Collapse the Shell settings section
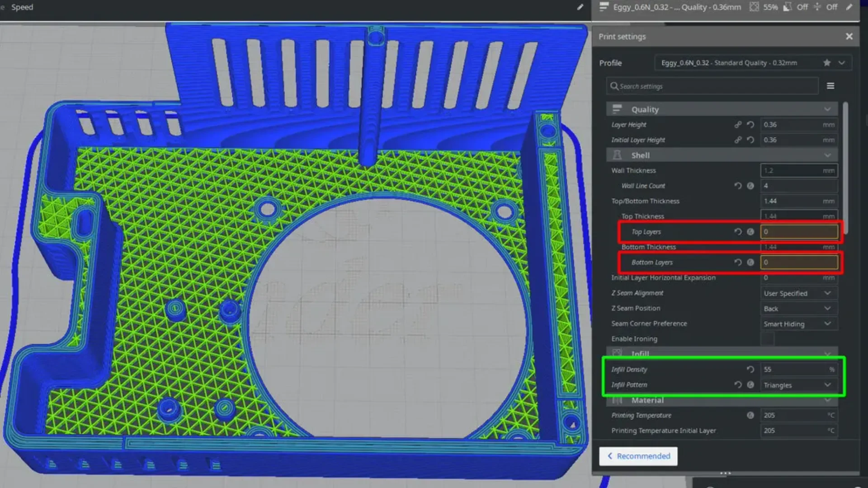This screenshot has height=488, width=868. point(722,155)
